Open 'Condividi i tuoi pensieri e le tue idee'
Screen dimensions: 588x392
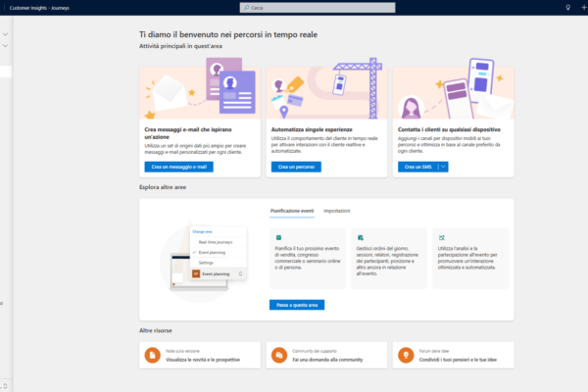coord(458,360)
